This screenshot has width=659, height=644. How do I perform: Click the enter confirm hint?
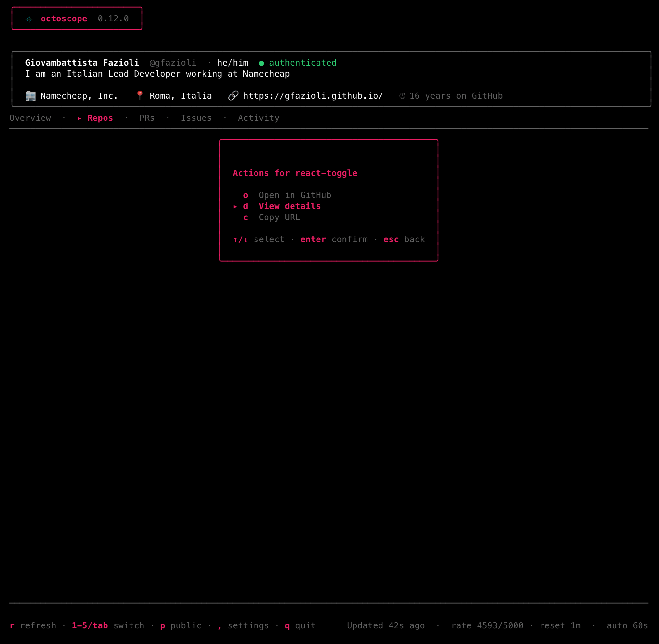pos(334,240)
